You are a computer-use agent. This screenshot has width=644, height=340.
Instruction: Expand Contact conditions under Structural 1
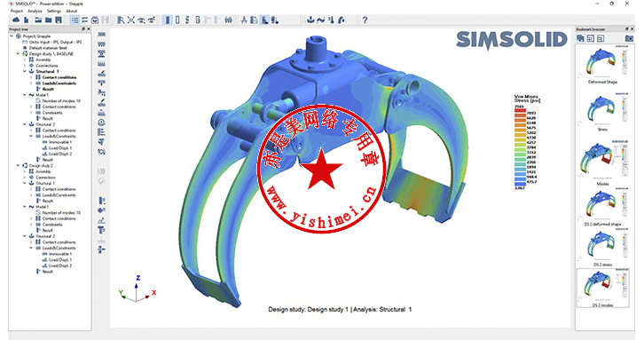tap(31, 77)
